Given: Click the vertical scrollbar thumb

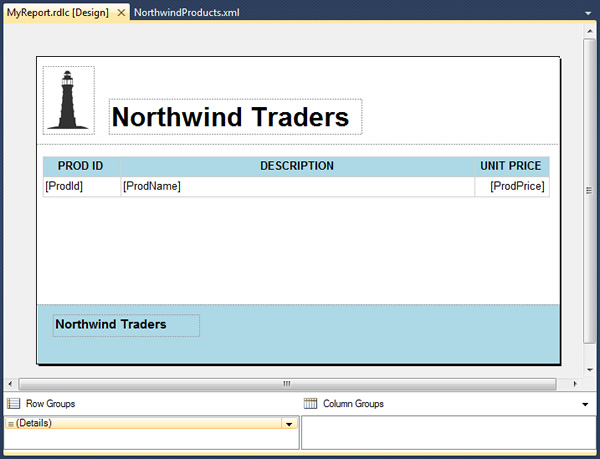Looking at the screenshot, I should pyautogui.click(x=589, y=190).
